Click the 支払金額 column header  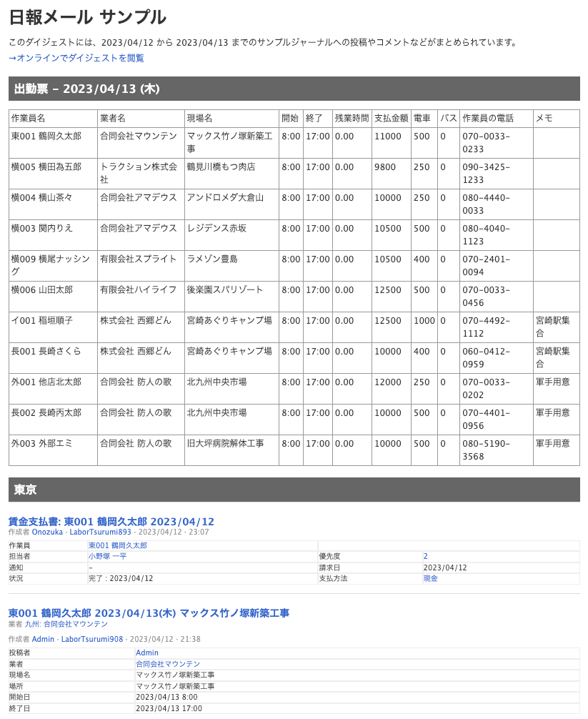[x=391, y=119]
